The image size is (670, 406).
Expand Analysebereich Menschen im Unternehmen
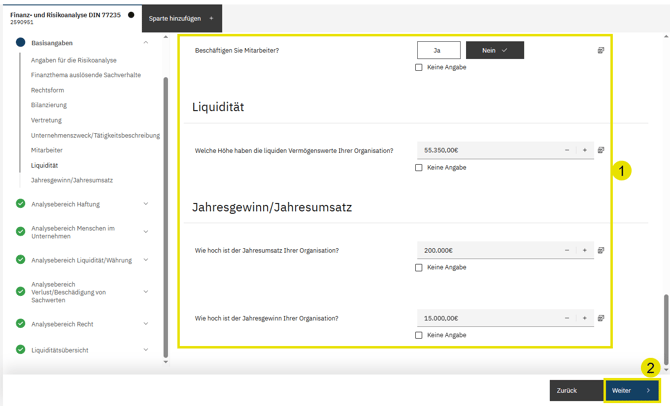(x=146, y=232)
